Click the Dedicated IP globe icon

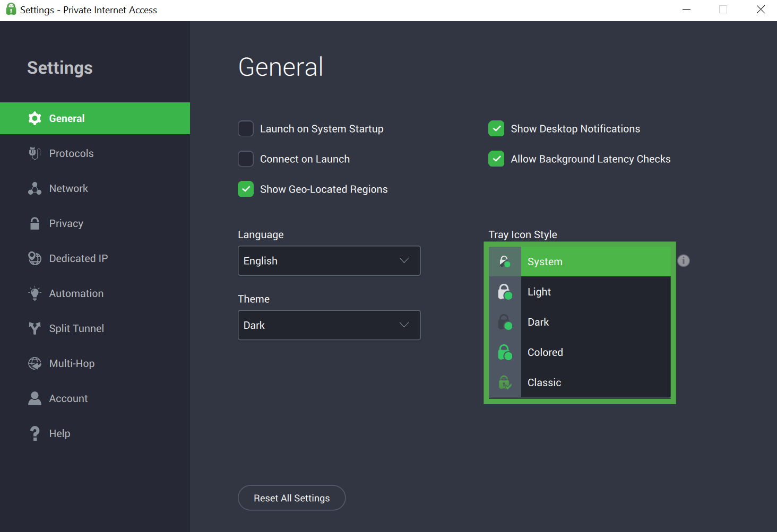coord(34,258)
